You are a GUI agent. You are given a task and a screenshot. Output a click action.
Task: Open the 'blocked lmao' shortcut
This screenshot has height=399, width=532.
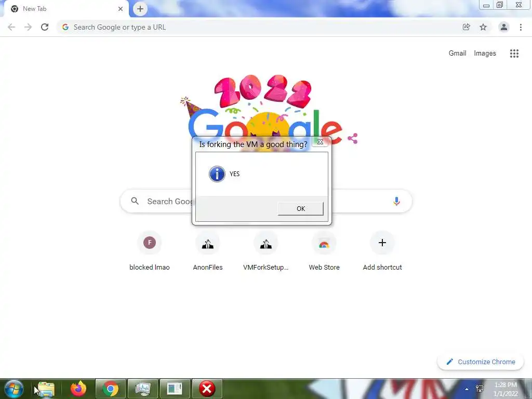click(x=150, y=251)
